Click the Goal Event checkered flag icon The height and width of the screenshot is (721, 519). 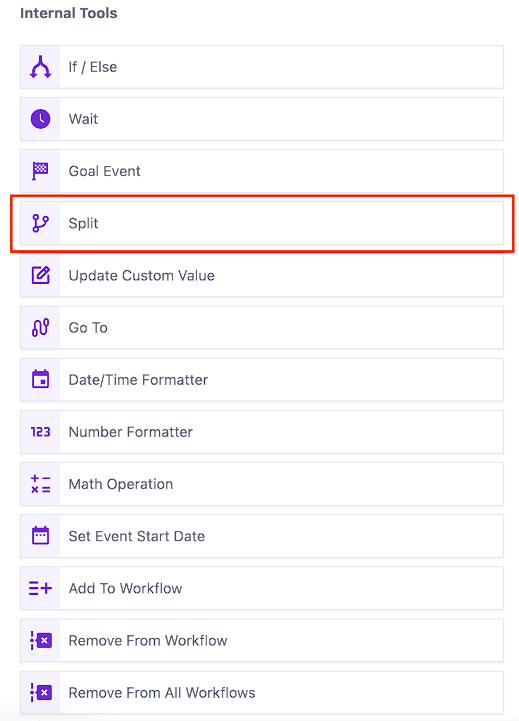coord(40,171)
